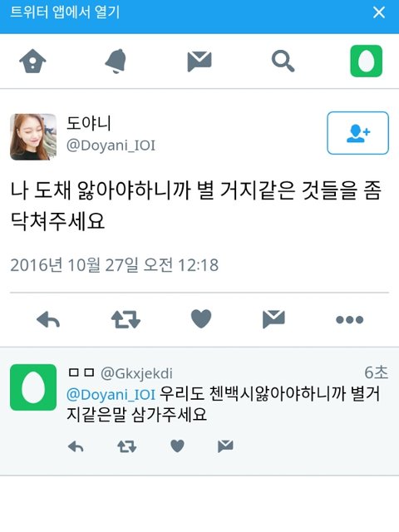Open the search magnifier
The width and height of the screenshot is (399, 532).
point(283,61)
